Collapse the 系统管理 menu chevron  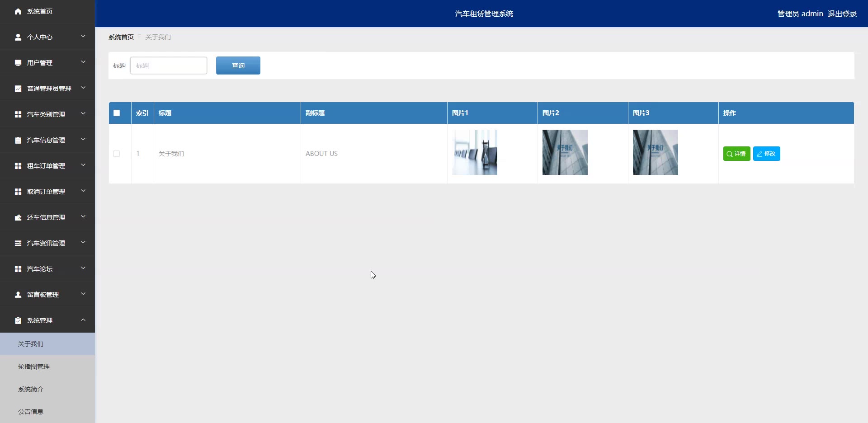83,320
